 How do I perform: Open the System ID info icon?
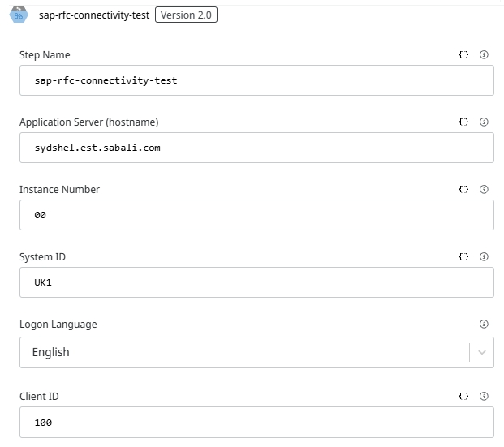pos(484,257)
